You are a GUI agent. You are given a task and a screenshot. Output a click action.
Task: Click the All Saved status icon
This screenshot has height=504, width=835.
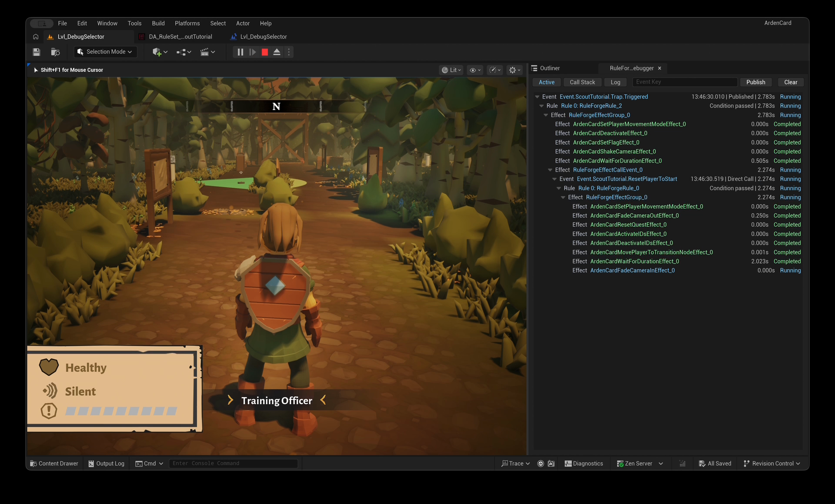click(702, 464)
